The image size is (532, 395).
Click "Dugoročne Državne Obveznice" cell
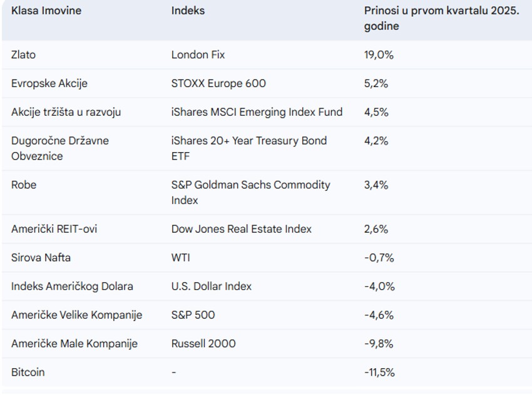tap(60, 148)
